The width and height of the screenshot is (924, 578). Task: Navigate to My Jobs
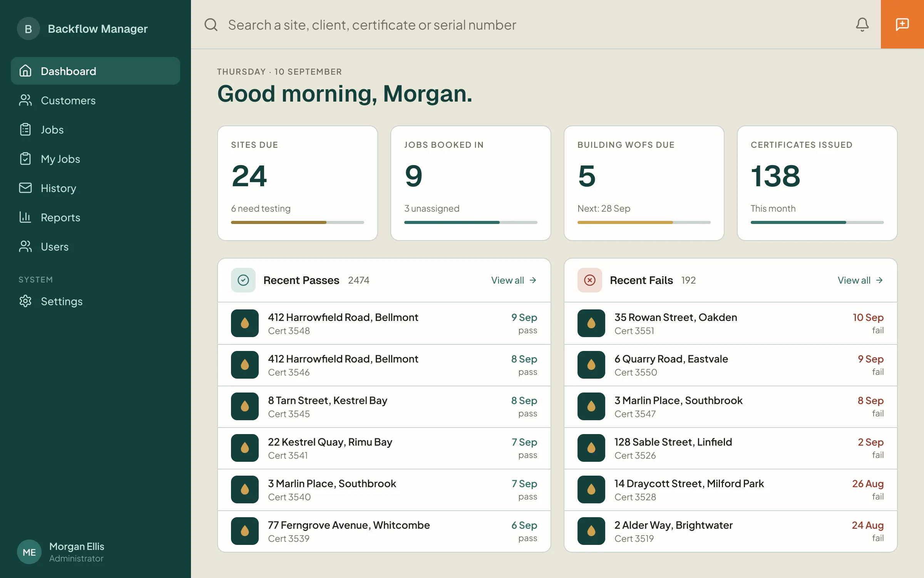click(x=95, y=159)
